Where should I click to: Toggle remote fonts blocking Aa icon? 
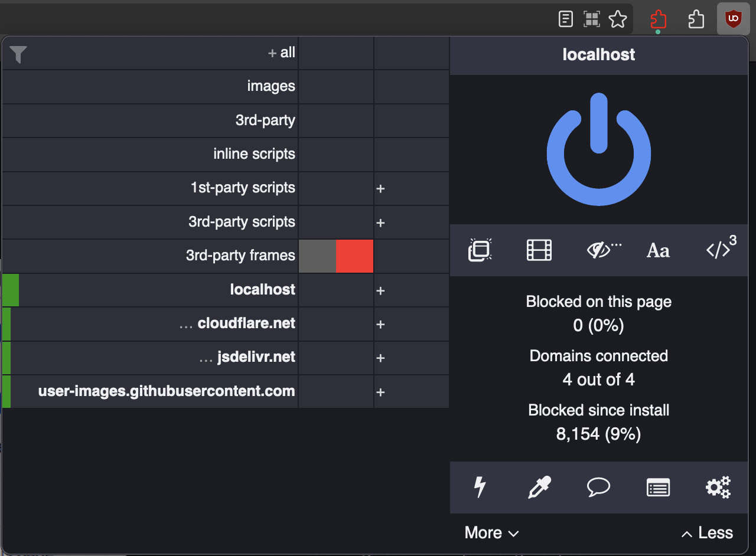point(658,250)
